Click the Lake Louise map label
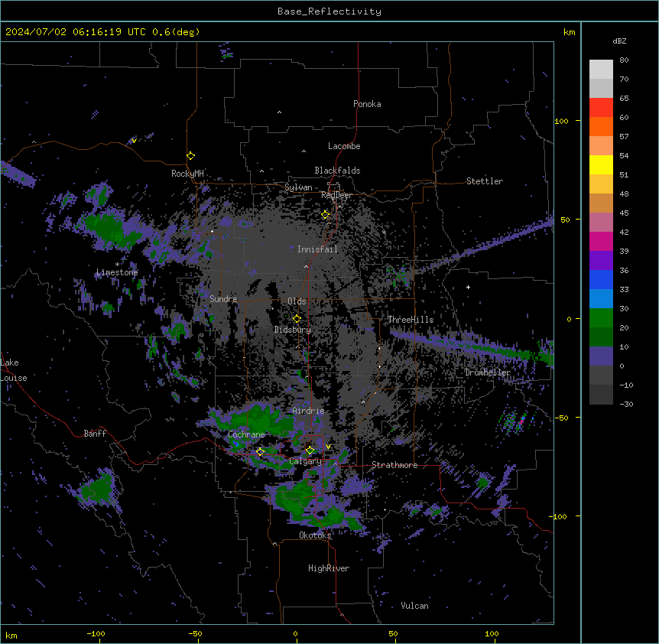The image size is (659, 644). (14, 370)
